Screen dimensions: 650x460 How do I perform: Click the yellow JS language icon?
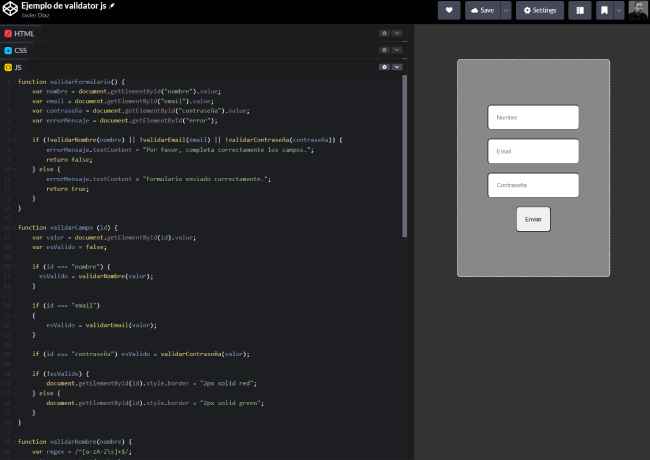[x=8, y=67]
